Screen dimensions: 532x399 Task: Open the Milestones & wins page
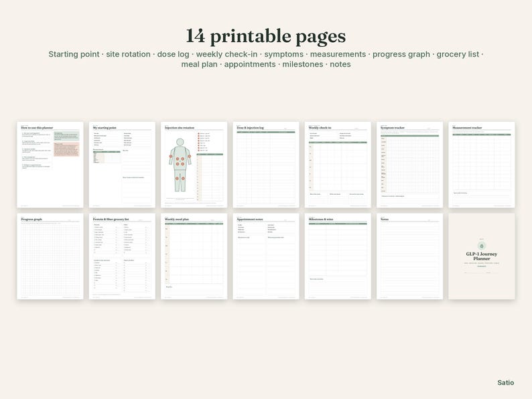pyautogui.click(x=338, y=256)
